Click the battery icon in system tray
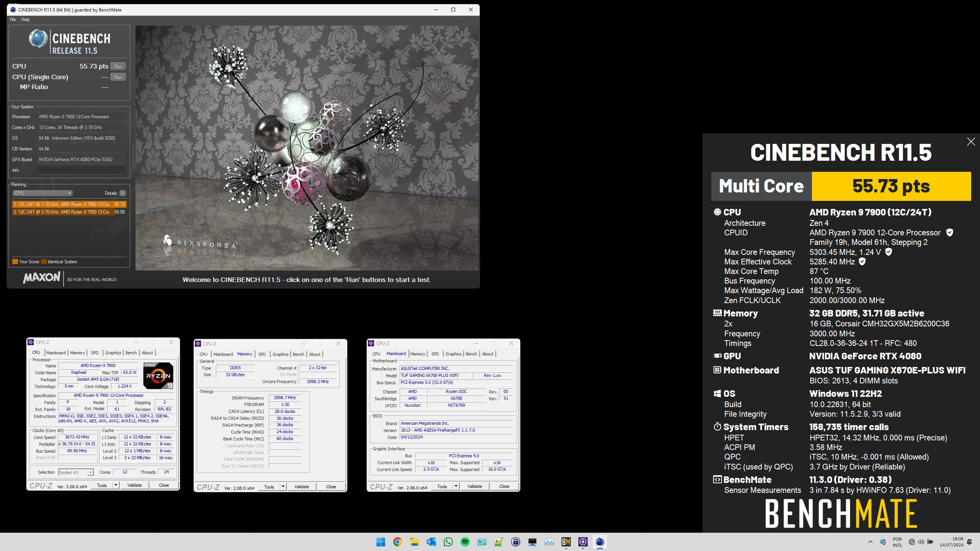 (x=930, y=542)
